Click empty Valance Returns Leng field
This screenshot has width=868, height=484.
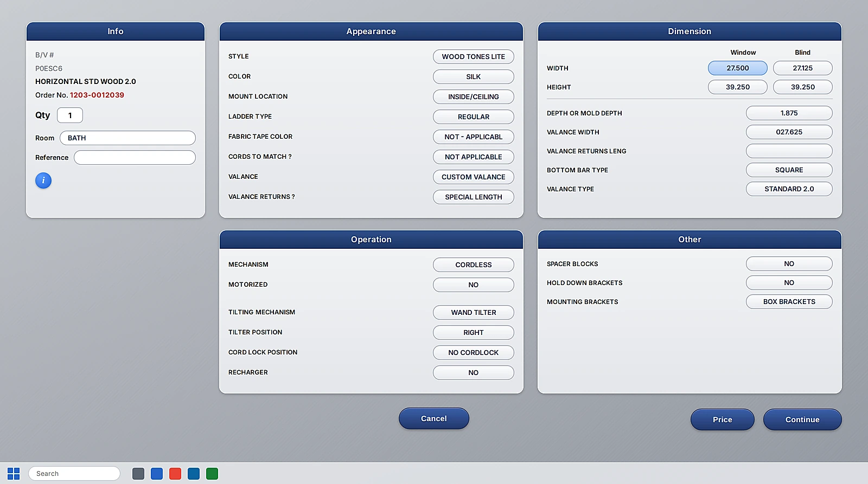pyautogui.click(x=789, y=151)
